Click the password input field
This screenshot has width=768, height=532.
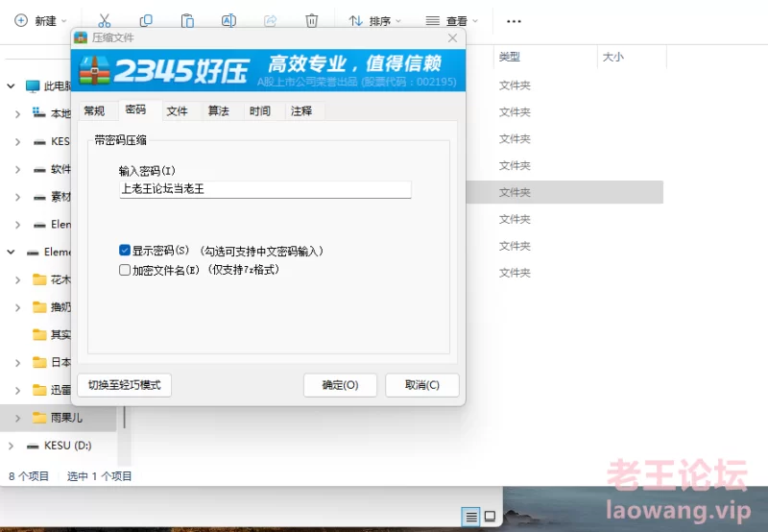265,189
